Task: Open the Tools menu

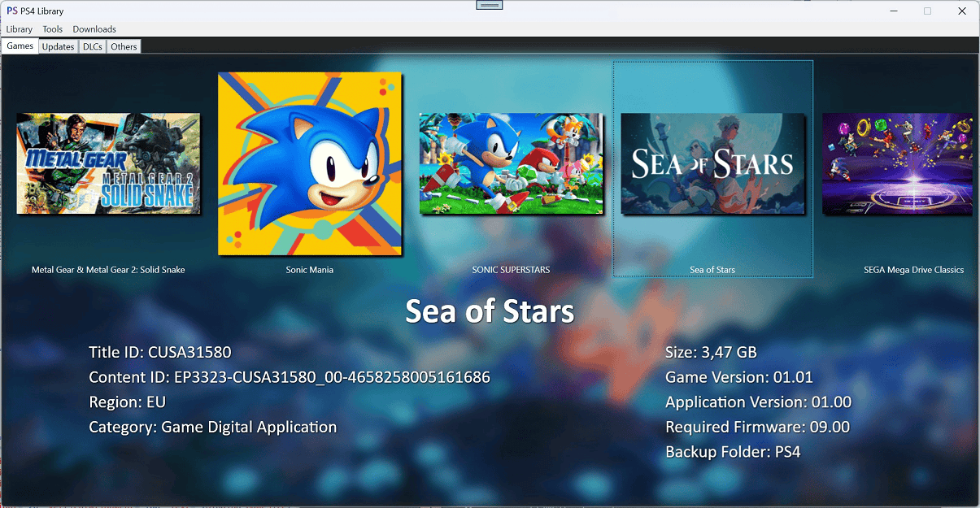Action: pyautogui.click(x=53, y=29)
